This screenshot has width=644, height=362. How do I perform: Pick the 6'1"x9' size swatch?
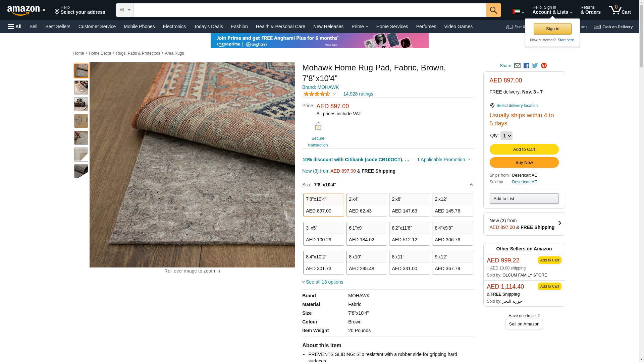tap(366, 234)
